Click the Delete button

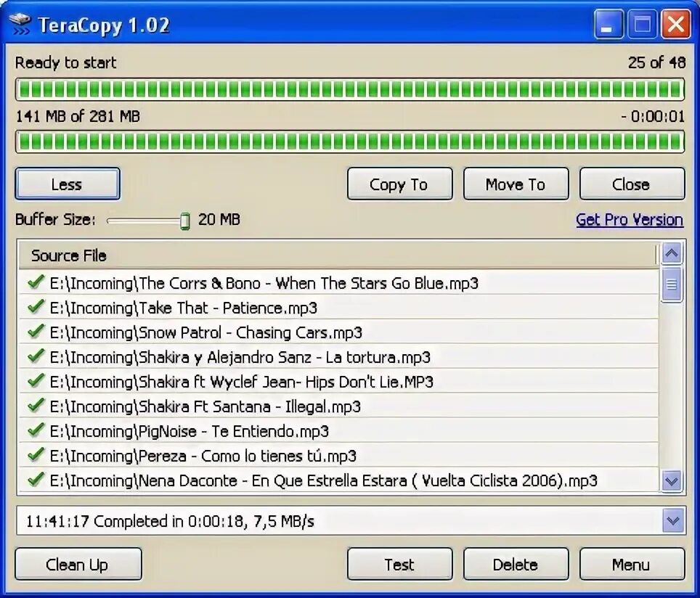pos(516,565)
